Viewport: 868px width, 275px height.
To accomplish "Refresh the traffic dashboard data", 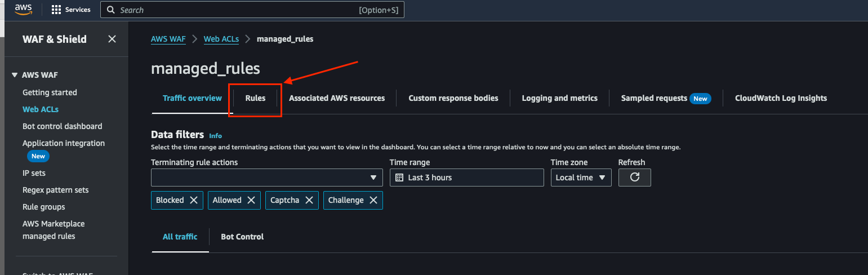I will (635, 178).
